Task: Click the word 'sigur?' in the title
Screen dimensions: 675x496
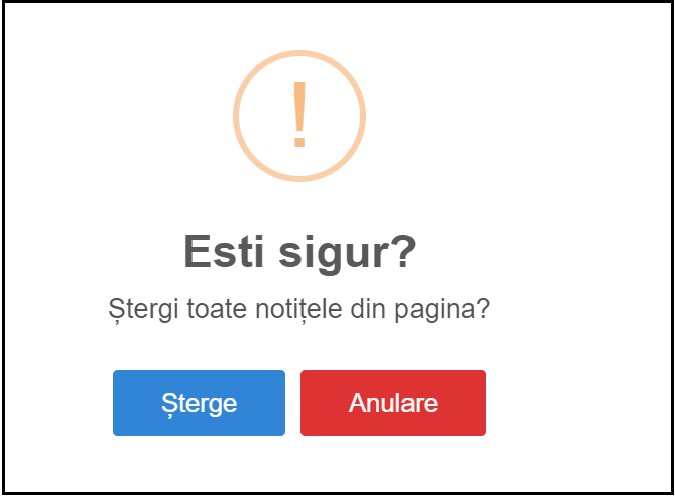Action: point(347,254)
